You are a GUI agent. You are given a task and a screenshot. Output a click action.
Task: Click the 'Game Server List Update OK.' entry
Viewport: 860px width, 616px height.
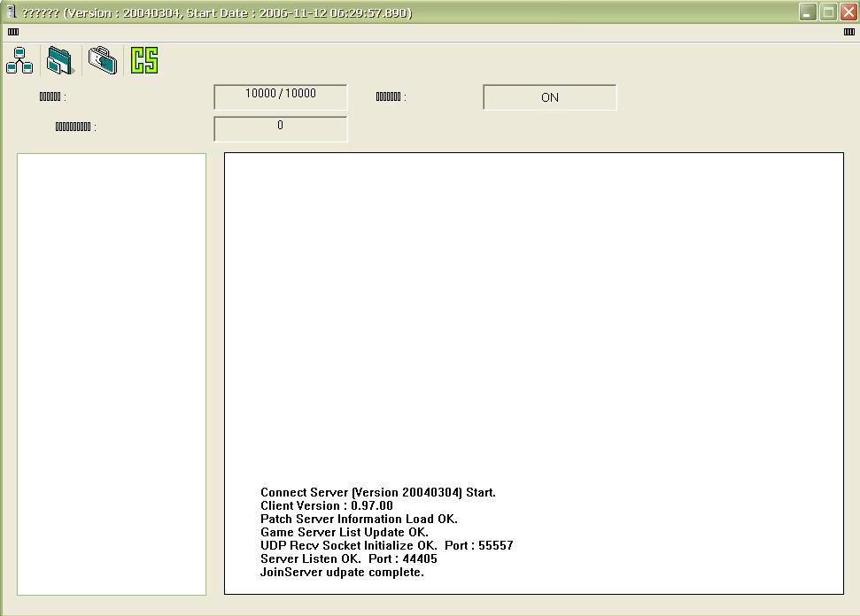point(344,533)
